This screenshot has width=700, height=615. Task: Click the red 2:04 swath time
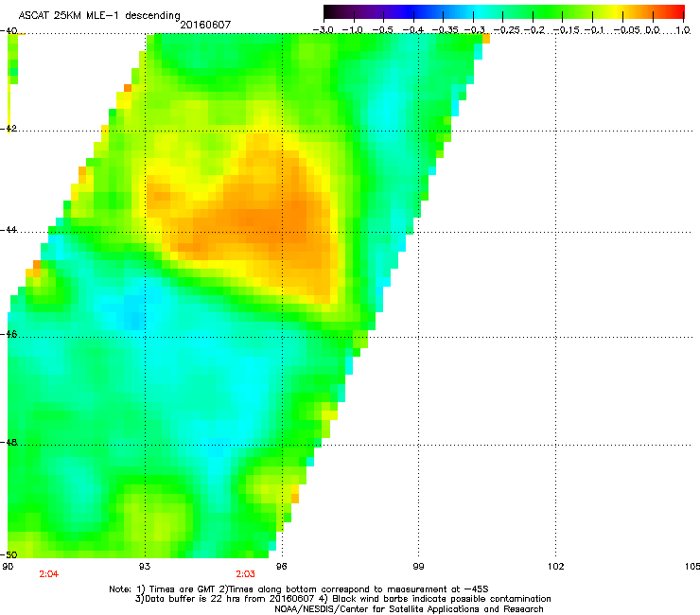48,574
